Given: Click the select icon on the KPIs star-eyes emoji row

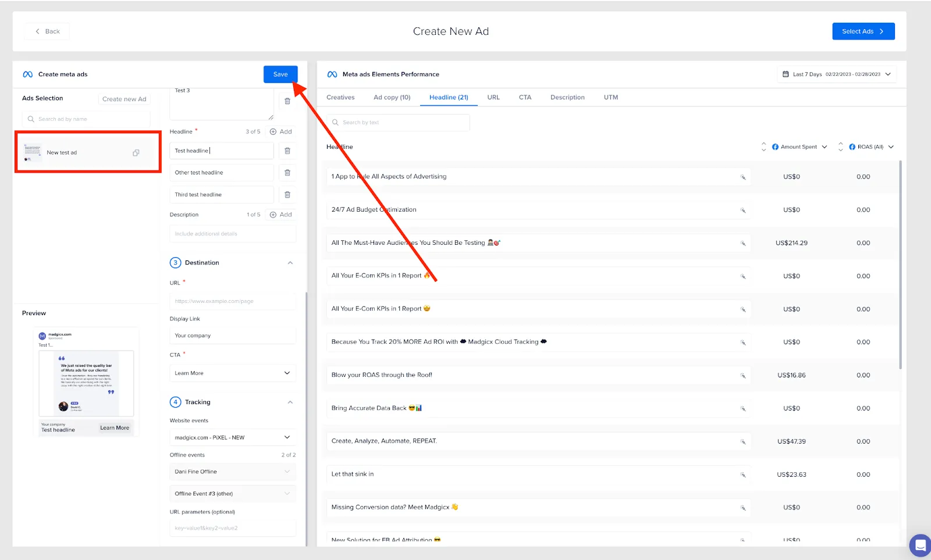Looking at the screenshot, I should pos(743,310).
